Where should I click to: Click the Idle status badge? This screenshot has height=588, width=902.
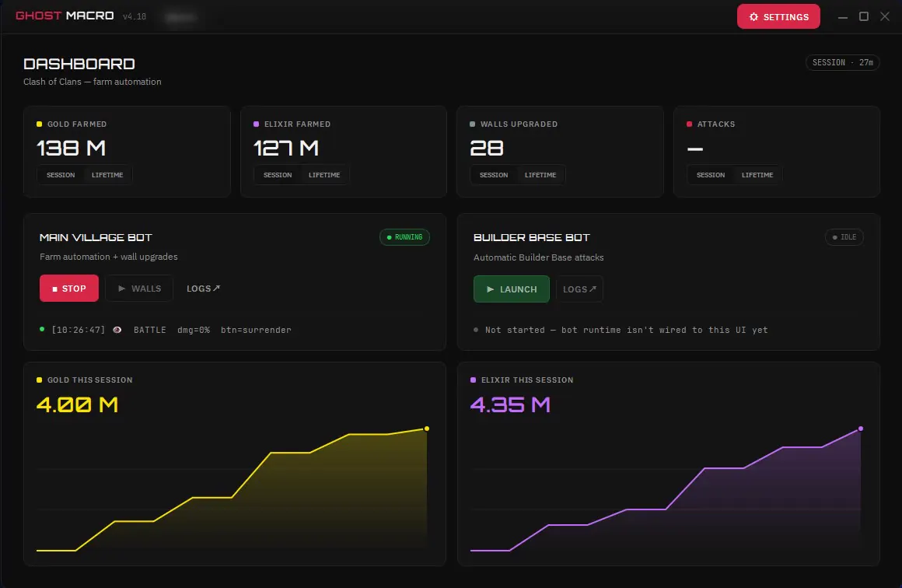844,237
